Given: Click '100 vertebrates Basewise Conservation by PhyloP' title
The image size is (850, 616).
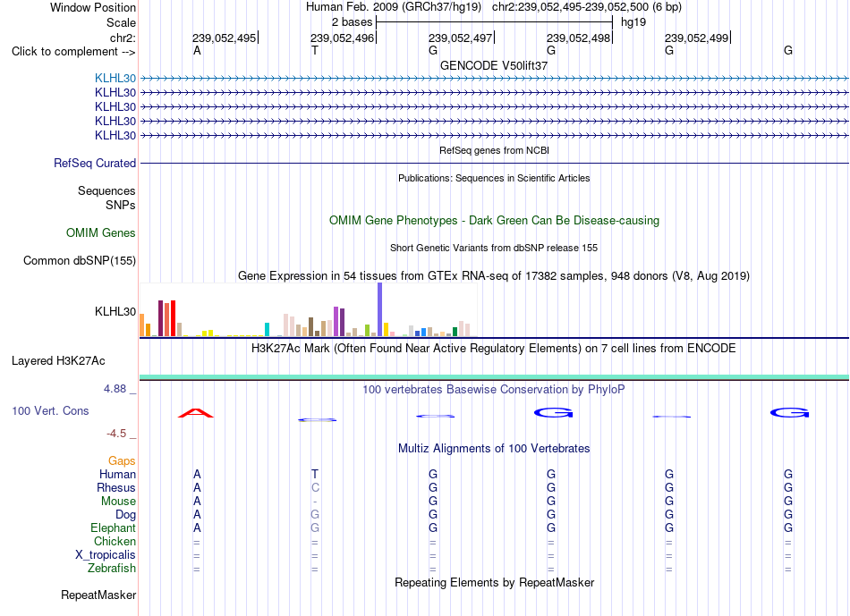Looking at the screenshot, I should click(x=494, y=389).
